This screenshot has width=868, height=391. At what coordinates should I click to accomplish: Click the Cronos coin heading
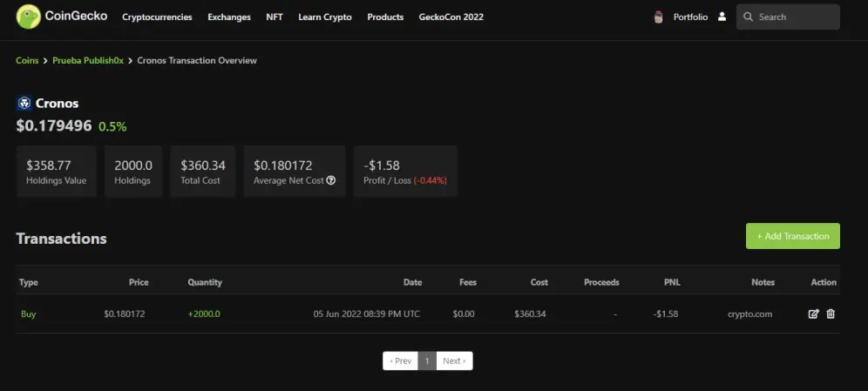[57, 103]
